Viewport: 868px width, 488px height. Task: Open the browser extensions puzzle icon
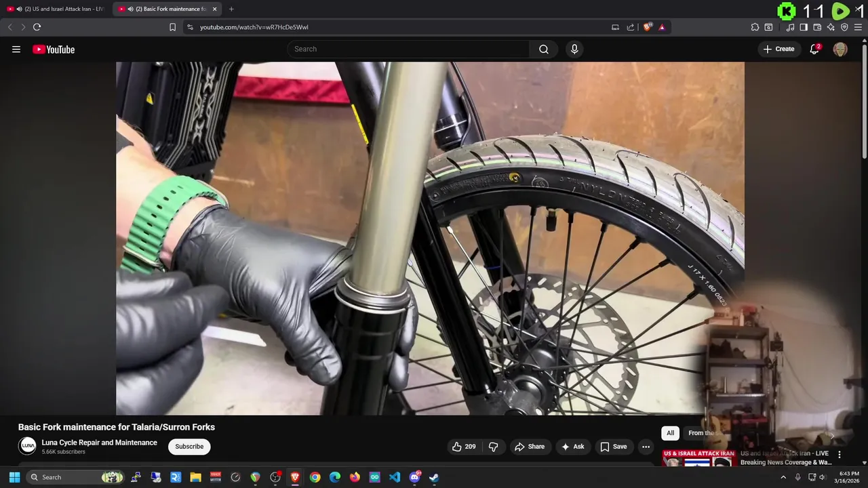(x=755, y=27)
